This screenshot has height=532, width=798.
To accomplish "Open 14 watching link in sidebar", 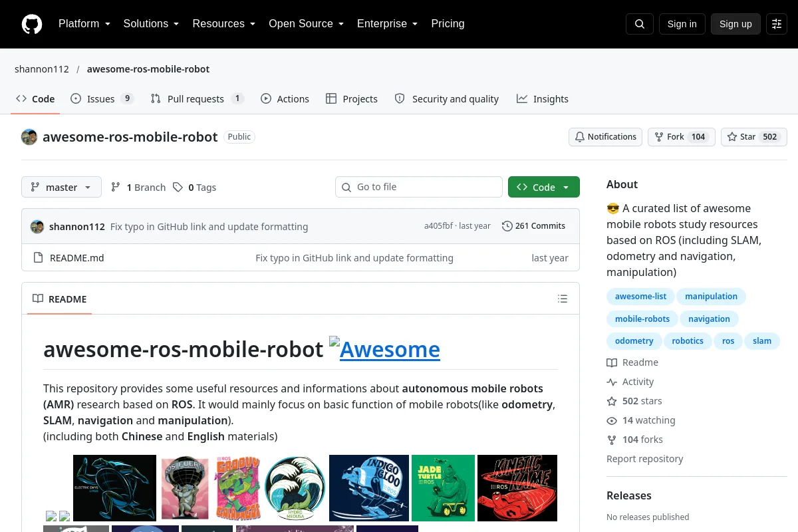I will click(641, 420).
